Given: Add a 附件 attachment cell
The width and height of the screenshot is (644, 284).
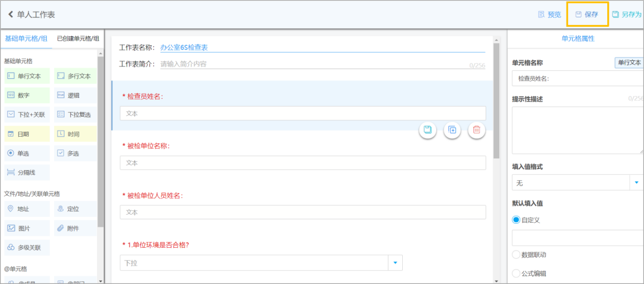Looking at the screenshot, I should 76,228.
